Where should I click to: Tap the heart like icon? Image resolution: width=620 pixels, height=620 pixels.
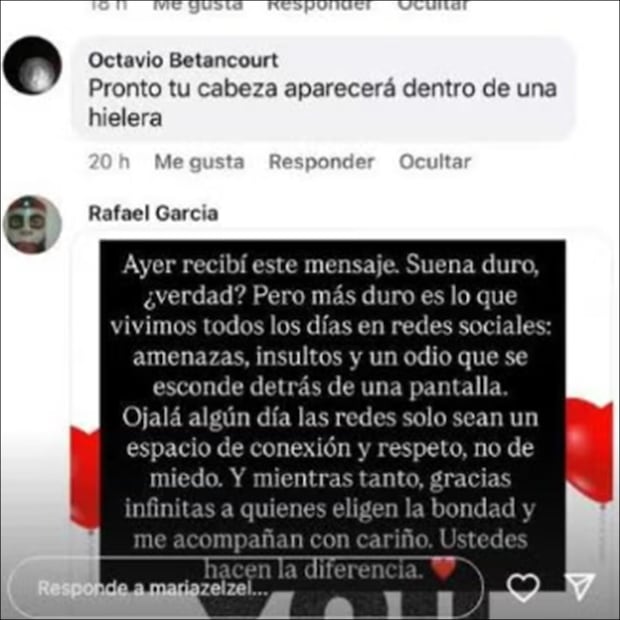(523, 587)
